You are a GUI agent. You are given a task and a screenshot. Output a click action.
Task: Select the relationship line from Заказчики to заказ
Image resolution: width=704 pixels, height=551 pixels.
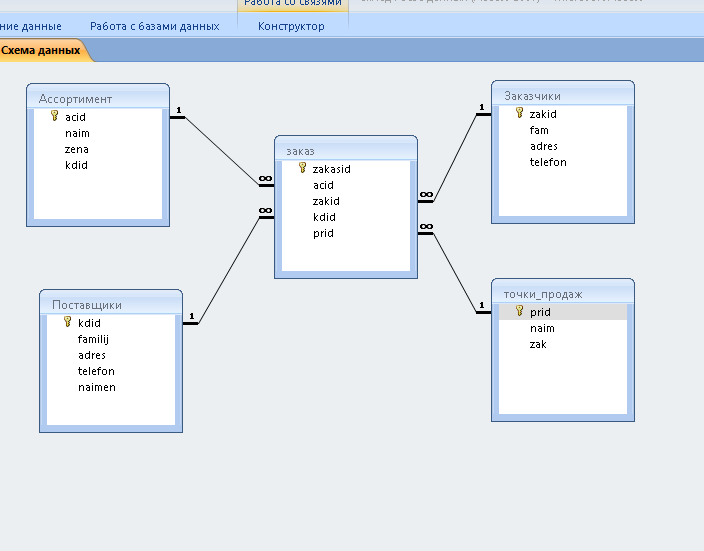pos(455,158)
